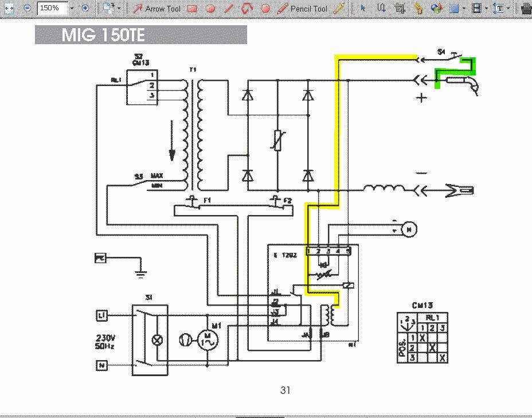Click the text touchup tool icon
This screenshot has height=418, width=532.
(x=499, y=9)
